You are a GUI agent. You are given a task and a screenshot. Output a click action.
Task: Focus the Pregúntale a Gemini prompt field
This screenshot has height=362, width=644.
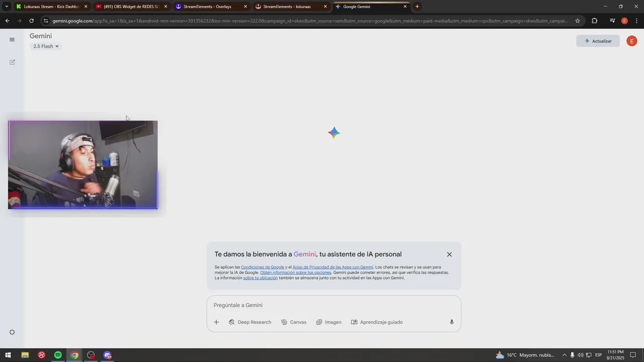click(x=334, y=305)
